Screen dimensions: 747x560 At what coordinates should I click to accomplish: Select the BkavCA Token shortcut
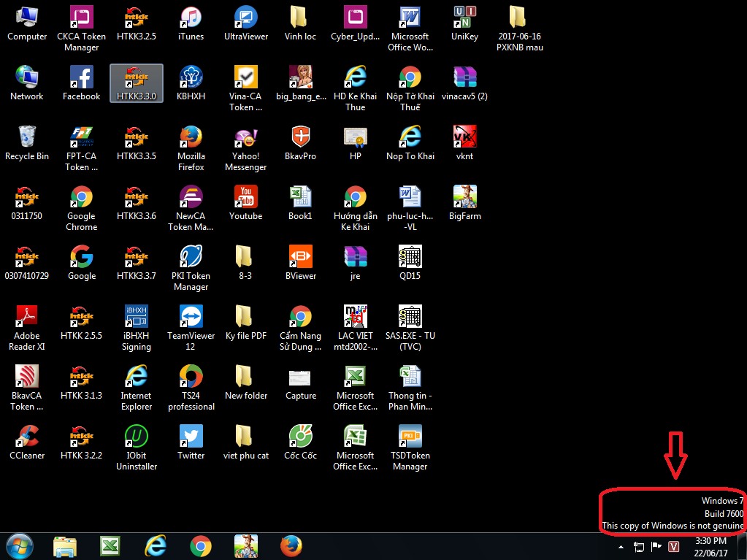pos(27,388)
